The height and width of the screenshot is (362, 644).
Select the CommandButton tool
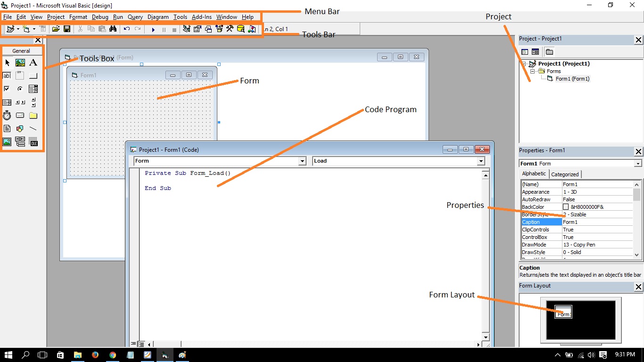pos(33,75)
